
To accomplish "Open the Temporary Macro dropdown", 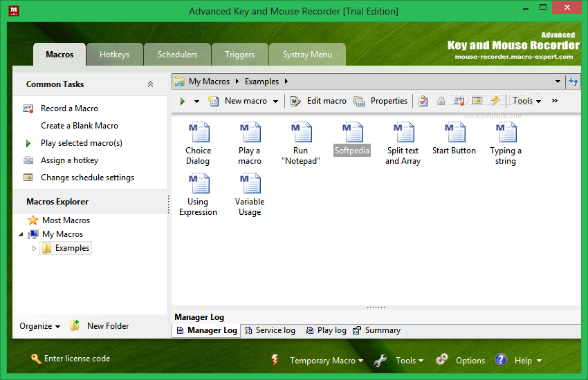I will click(x=327, y=361).
